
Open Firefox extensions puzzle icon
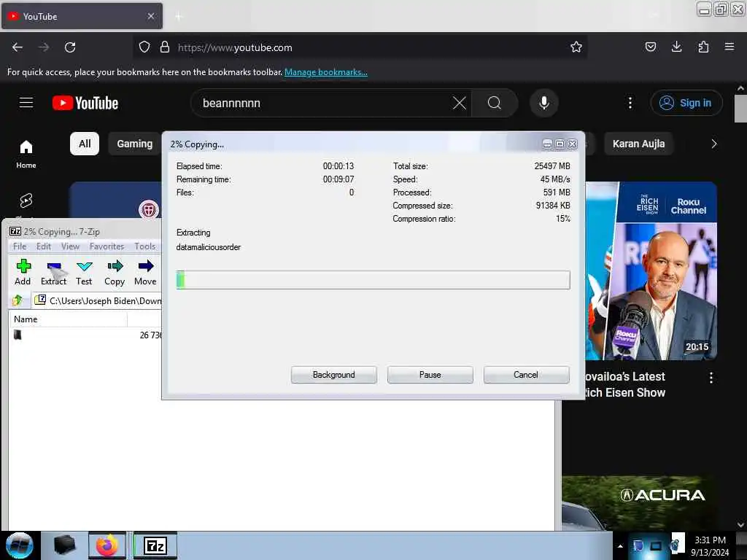pos(703,47)
